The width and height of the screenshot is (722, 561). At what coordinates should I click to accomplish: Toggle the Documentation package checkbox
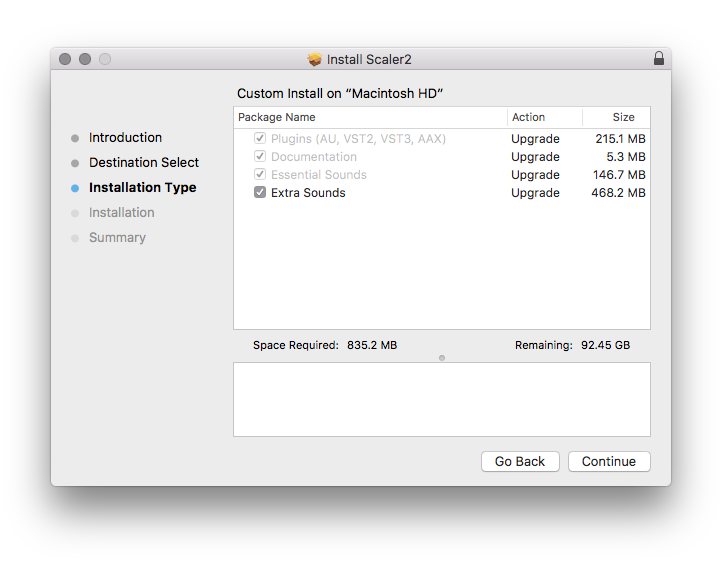pyautogui.click(x=260, y=157)
